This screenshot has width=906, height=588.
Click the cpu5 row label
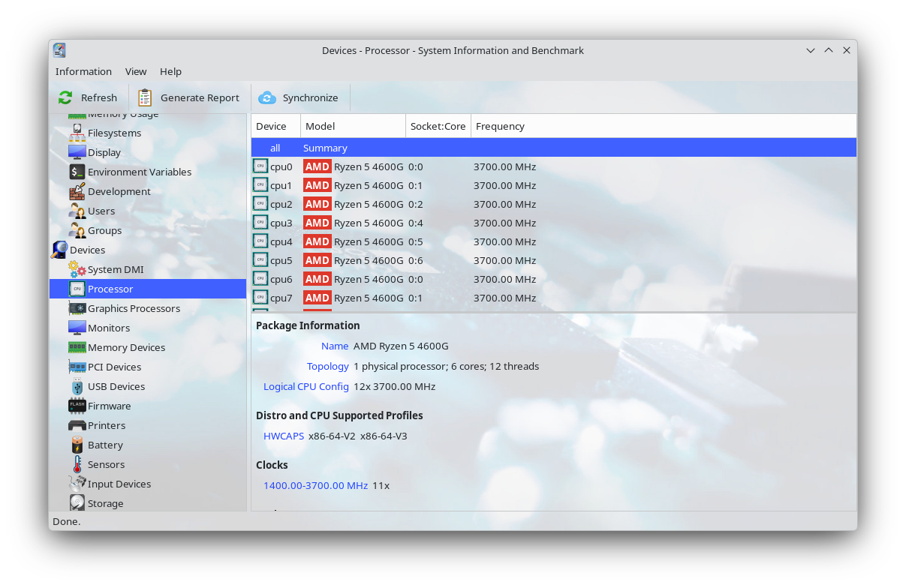click(281, 260)
